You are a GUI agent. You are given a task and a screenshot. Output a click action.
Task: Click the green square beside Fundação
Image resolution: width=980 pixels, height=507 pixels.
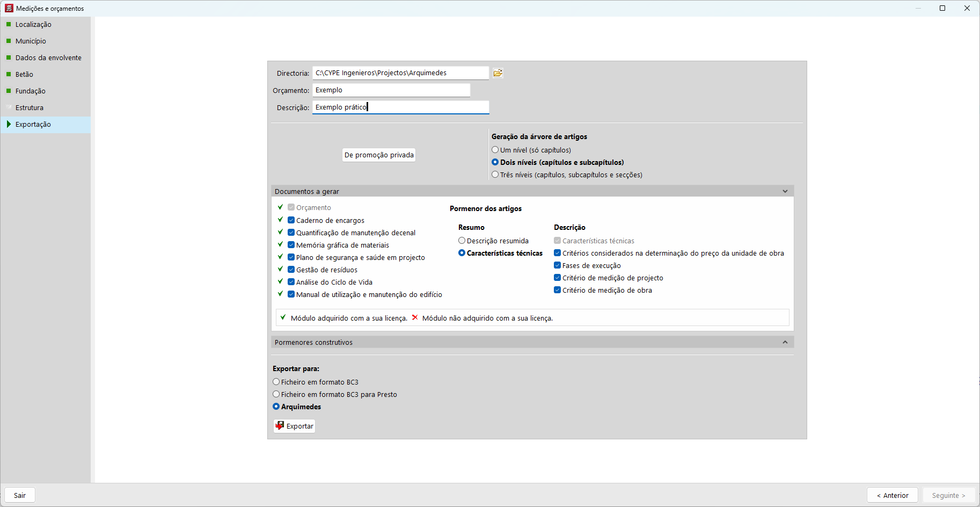tap(9, 91)
